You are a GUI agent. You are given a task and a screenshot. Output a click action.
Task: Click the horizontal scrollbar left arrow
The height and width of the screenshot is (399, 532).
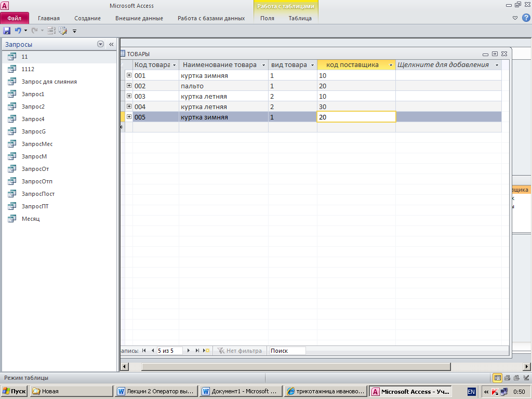point(125,366)
